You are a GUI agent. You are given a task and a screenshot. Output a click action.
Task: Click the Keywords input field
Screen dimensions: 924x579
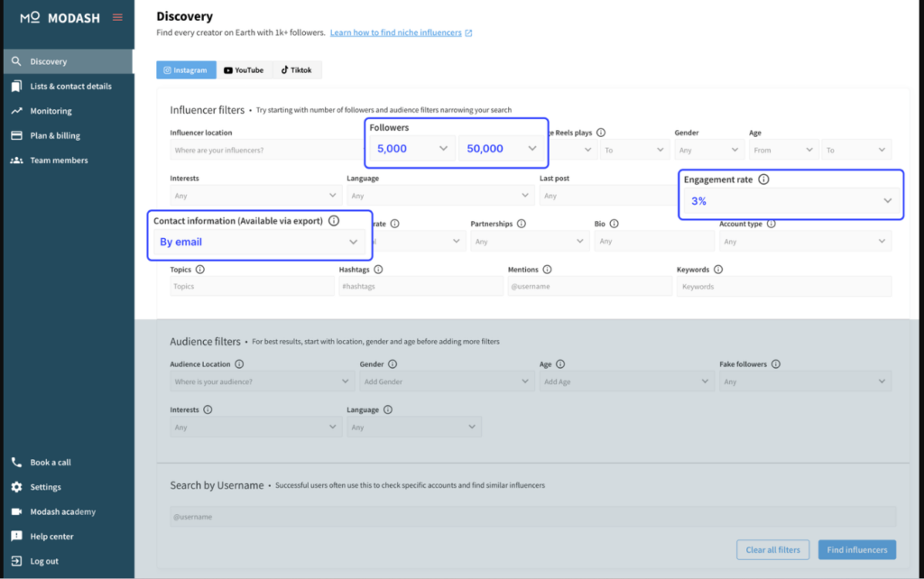click(784, 286)
